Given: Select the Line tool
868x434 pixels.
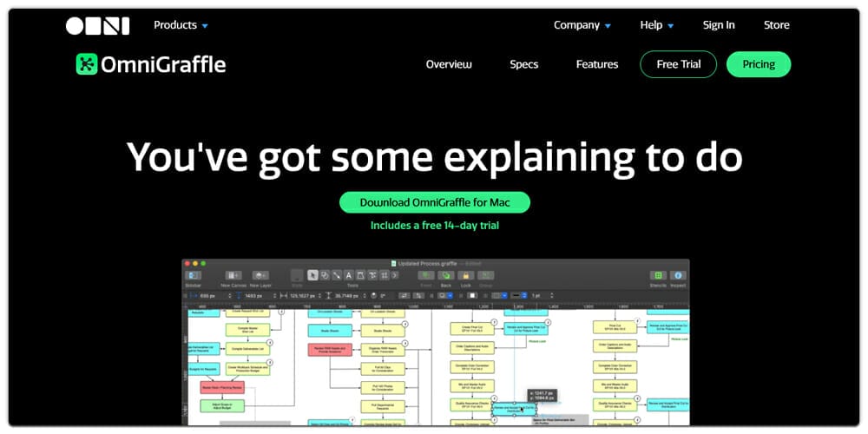Looking at the screenshot, I should pos(337,275).
